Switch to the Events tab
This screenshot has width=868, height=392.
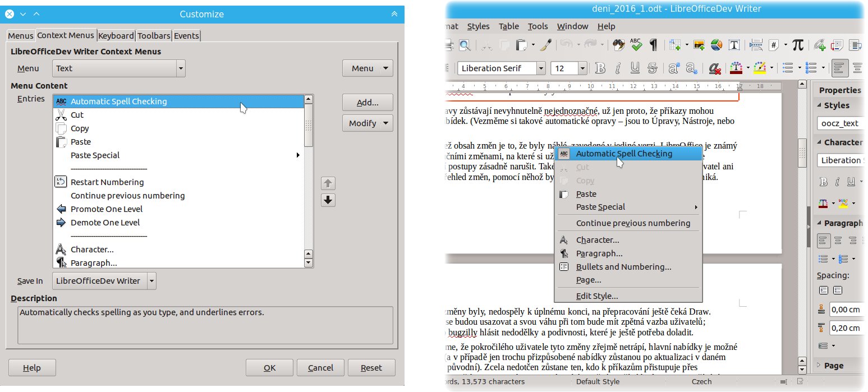(x=186, y=36)
